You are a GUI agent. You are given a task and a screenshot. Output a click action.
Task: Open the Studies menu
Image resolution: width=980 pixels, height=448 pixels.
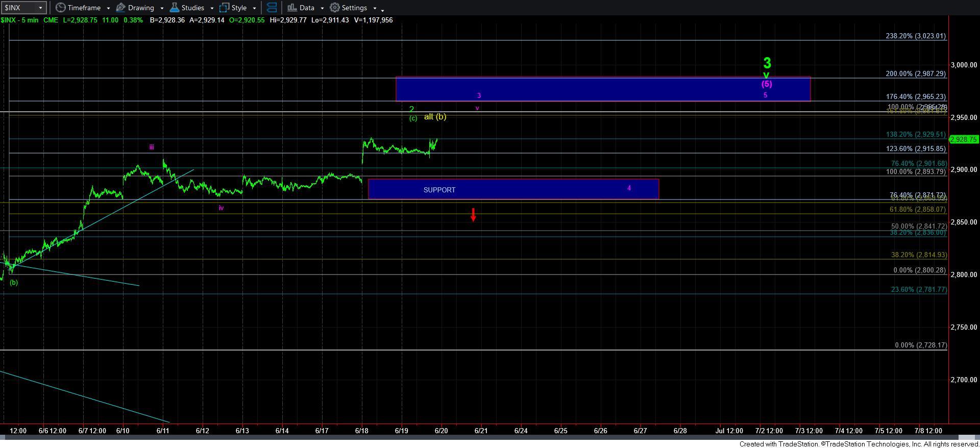192,8
